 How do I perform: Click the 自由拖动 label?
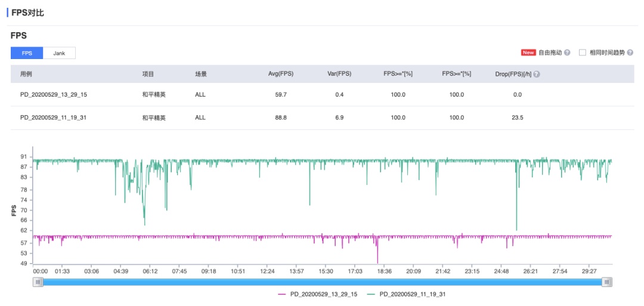point(550,52)
